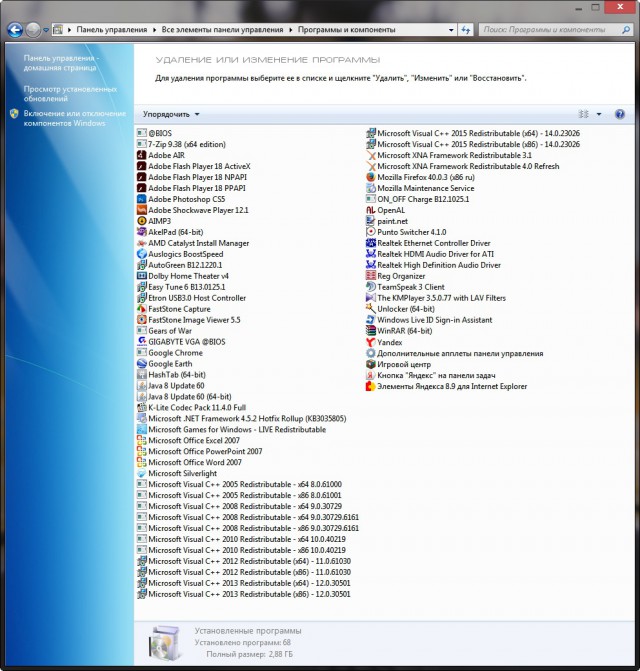Open Панель управления - домашняя страница link
The width and height of the screenshot is (640, 671).
click(x=61, y=63)
